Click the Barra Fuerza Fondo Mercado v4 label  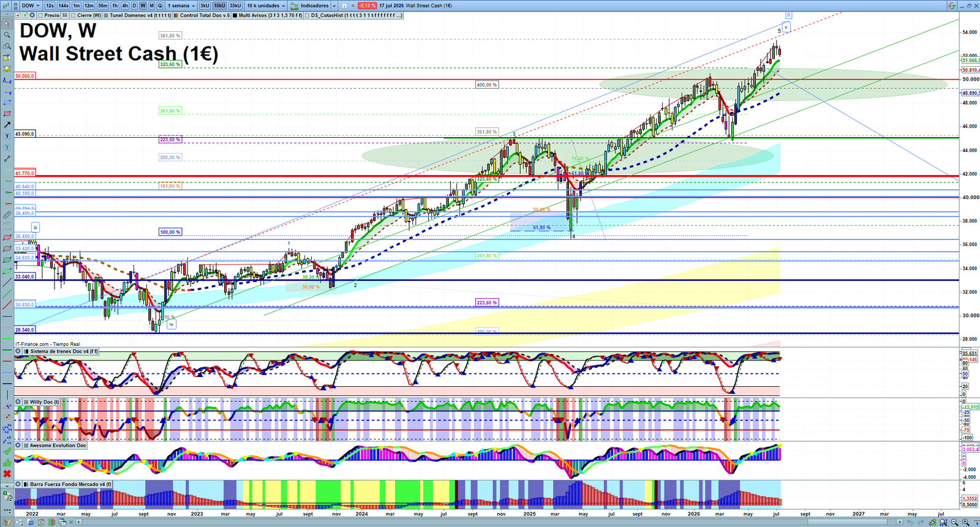click(70, 484)
